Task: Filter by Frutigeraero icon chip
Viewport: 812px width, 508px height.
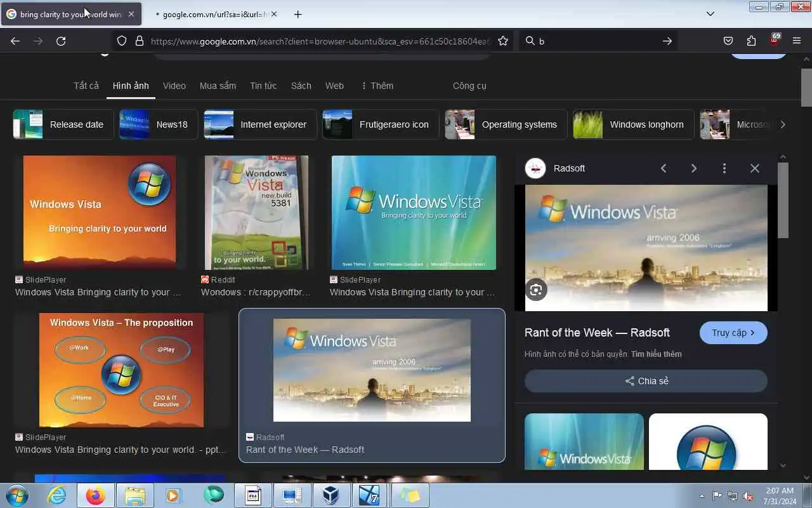Action: coord(381,124)
